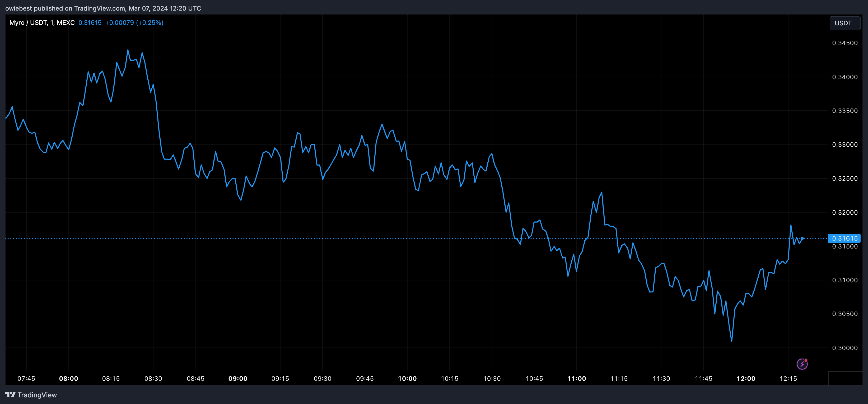Click the 0.32500 level on price scale
This screenshot has width=868, height=404.
coord(844,178)
